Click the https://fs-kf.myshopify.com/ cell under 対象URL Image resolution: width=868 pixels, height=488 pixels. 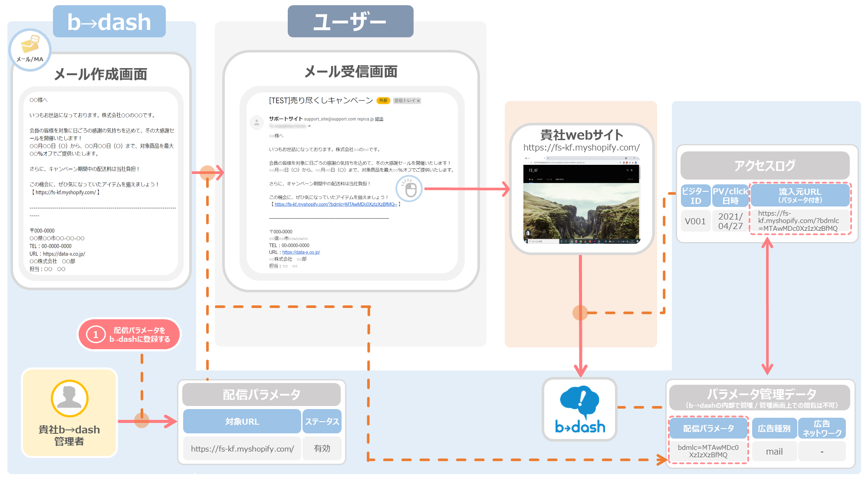point(242,449)
